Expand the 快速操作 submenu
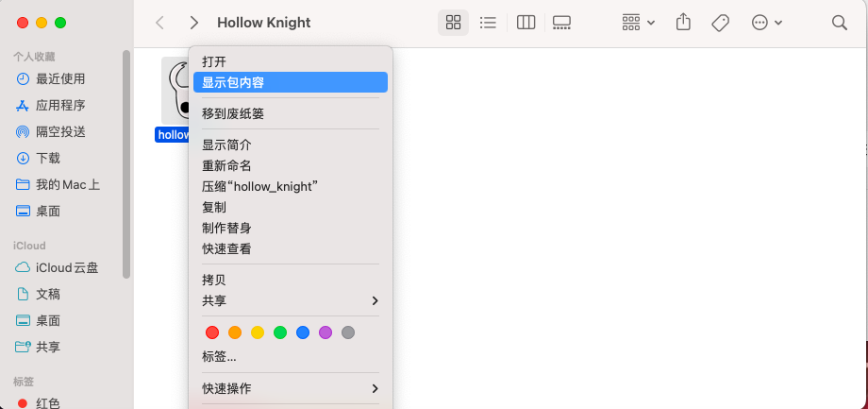The height and width of the screenshot is (409, 868). click(289, 388)
